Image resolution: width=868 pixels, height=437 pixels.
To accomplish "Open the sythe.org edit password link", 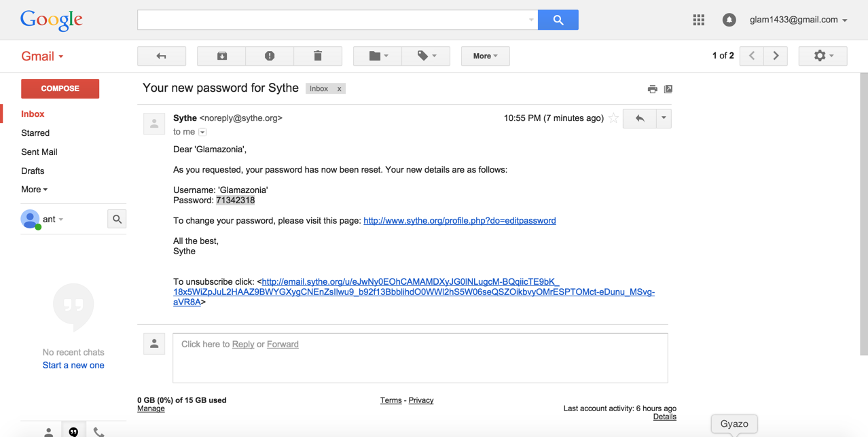I will point(459,221).
